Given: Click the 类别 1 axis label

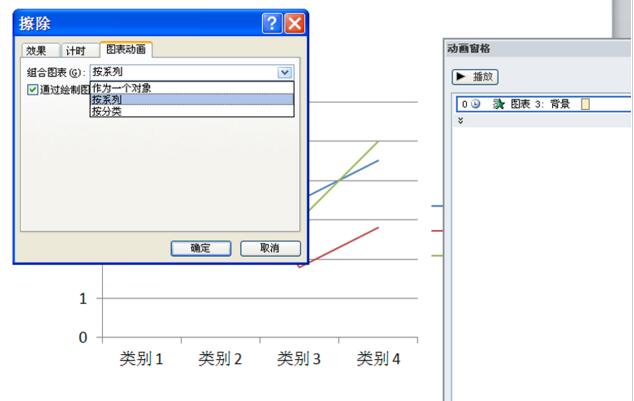Looking at the screenshot, I should coord(141,359).
